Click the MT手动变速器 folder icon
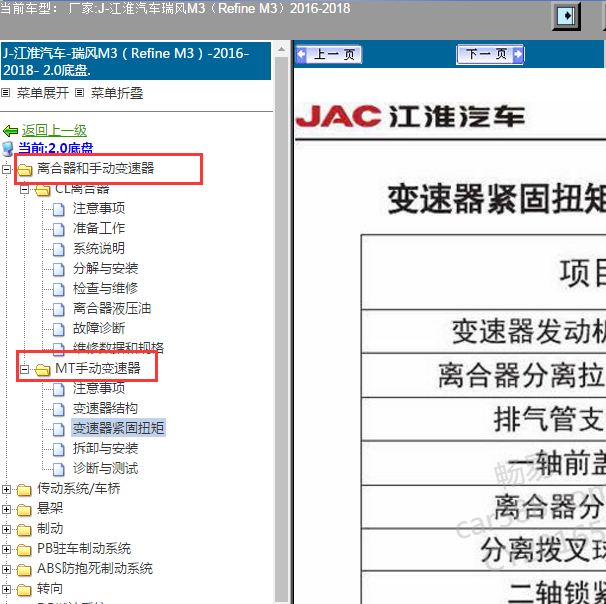This screenshot has height=604, width=606. click(x=43, y=370)
